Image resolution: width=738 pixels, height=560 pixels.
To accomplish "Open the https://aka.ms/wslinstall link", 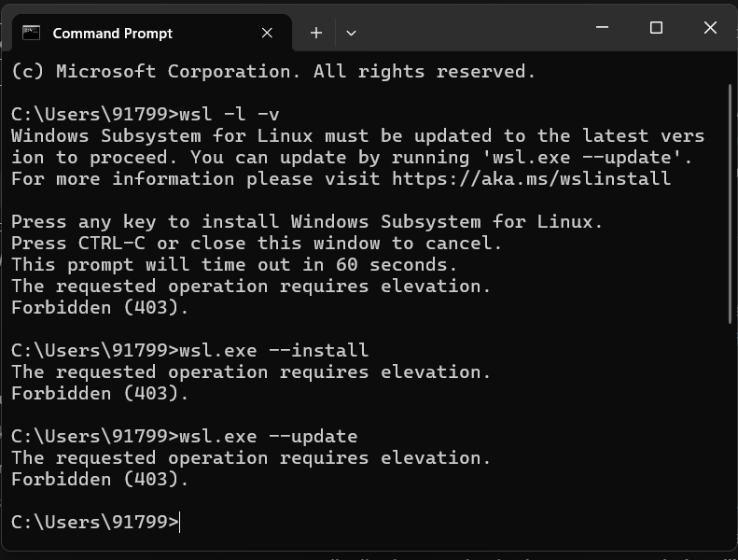I will click(532, 179).
